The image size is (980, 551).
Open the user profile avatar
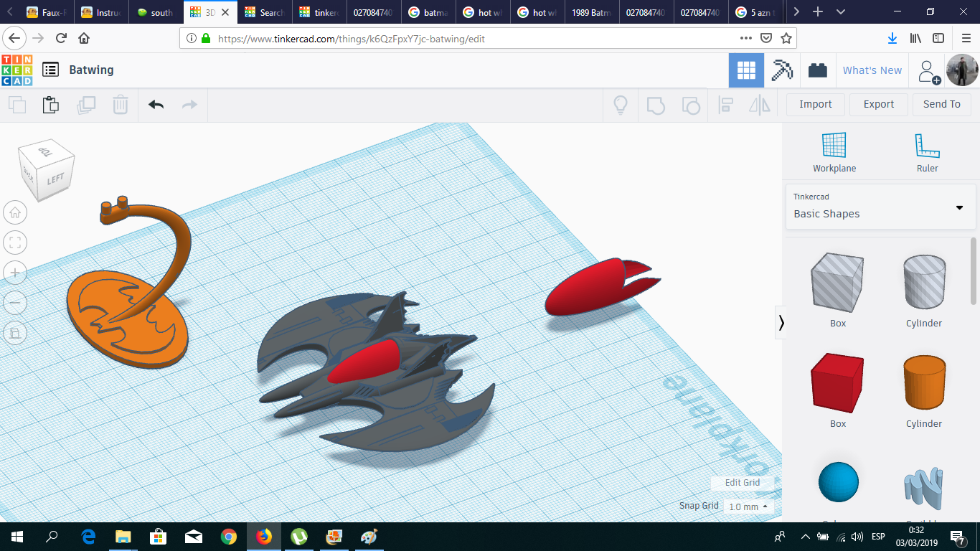coord(961,70)
